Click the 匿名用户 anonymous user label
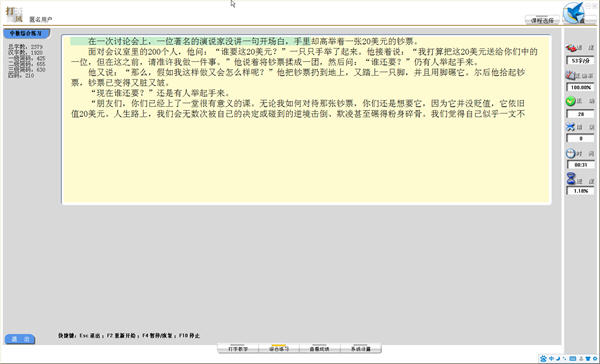This screenshot has height=364, width=600. (x=41, y=19)
